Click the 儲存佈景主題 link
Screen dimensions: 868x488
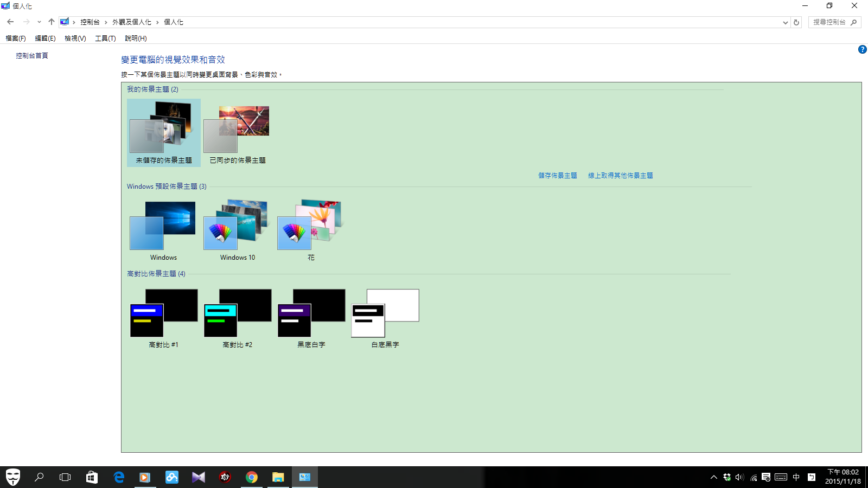(x=557, y=176)
